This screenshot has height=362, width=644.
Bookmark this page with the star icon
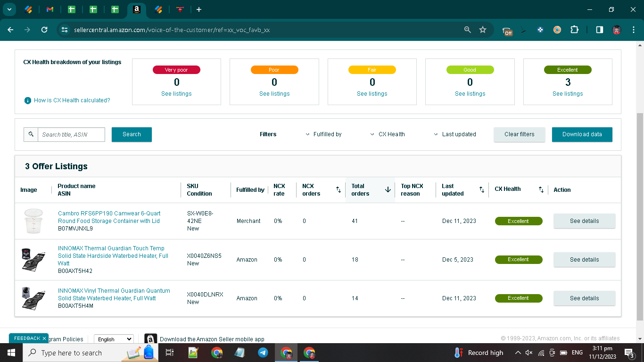click(x=483, y=30)
